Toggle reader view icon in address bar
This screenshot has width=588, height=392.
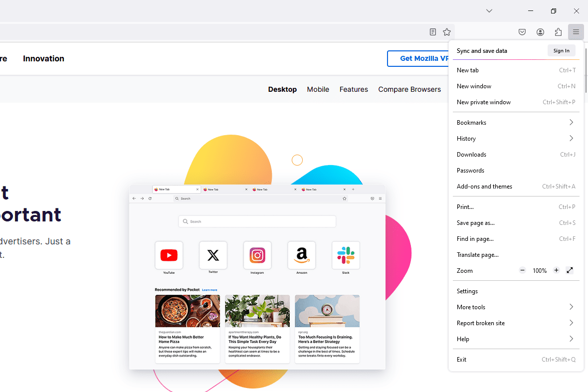(x=433, y=32)
